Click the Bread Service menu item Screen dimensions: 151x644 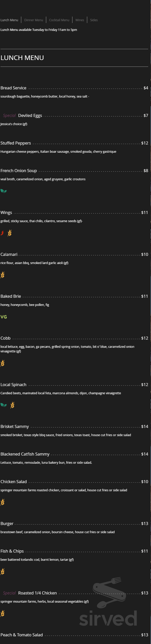(x=13, y=88)
